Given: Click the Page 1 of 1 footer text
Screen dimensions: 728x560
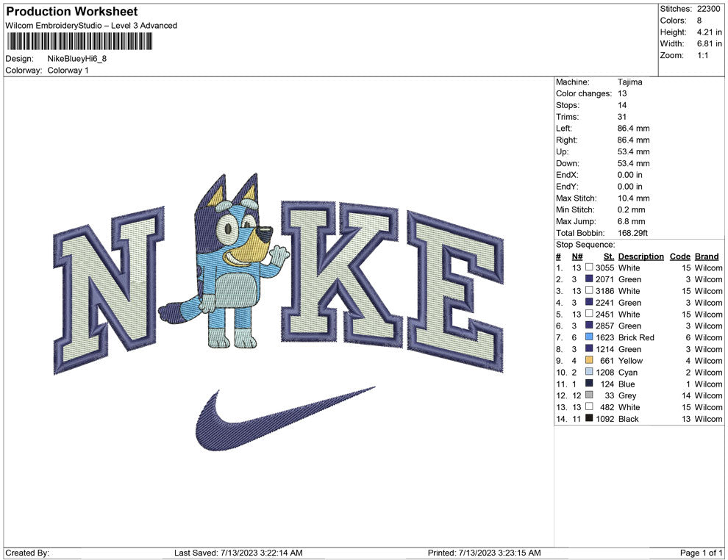Looking at the screenshot, I should [x=701, y=553].
